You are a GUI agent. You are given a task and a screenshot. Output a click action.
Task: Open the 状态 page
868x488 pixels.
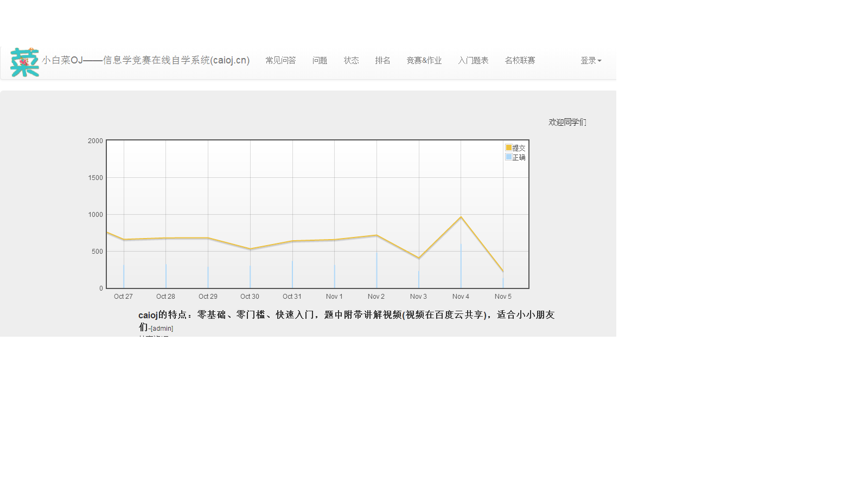351,60
